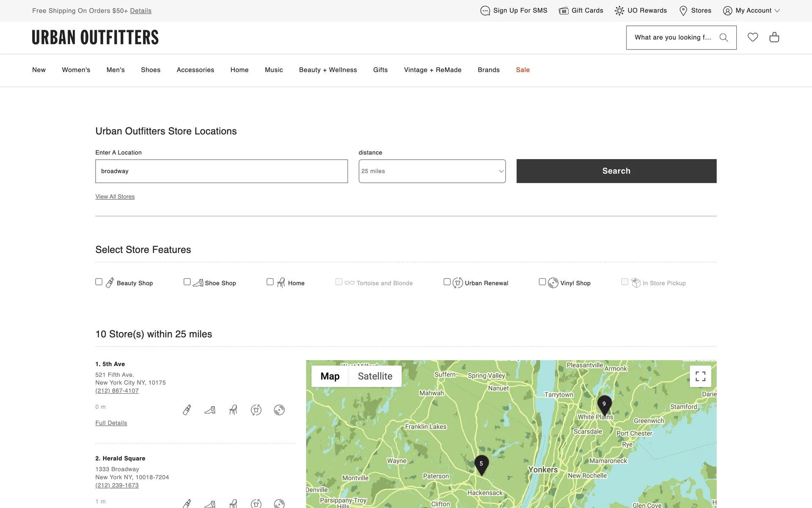
Task: Open the View All Stores link
Action: click(115, 197)
